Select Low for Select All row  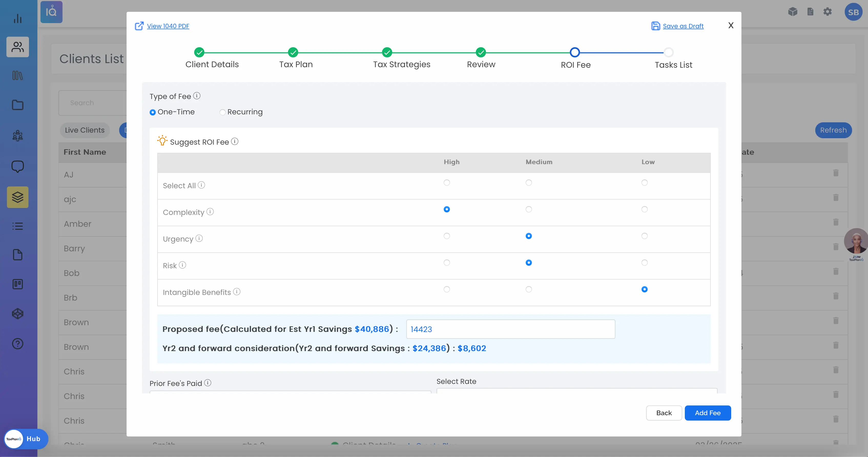[645, 183]
